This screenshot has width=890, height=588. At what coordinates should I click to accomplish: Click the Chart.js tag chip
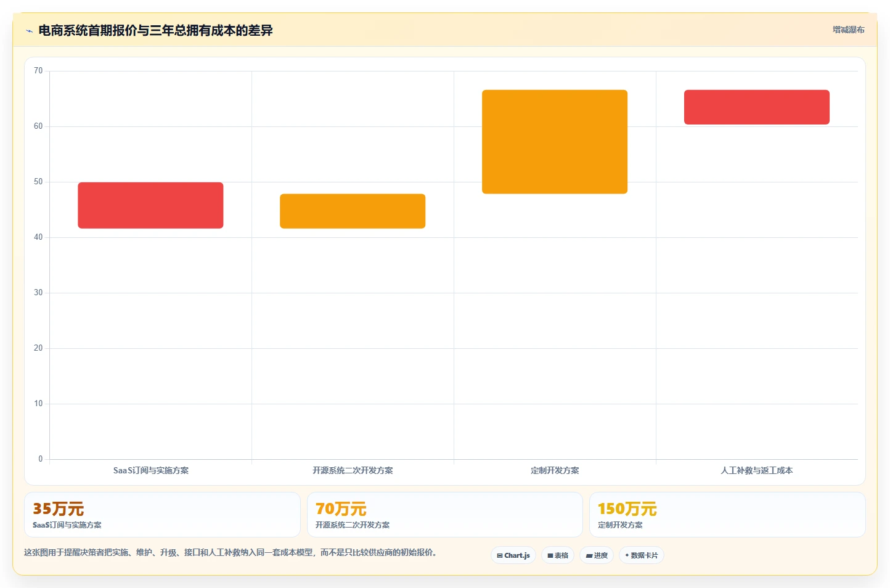click(513, 555)
